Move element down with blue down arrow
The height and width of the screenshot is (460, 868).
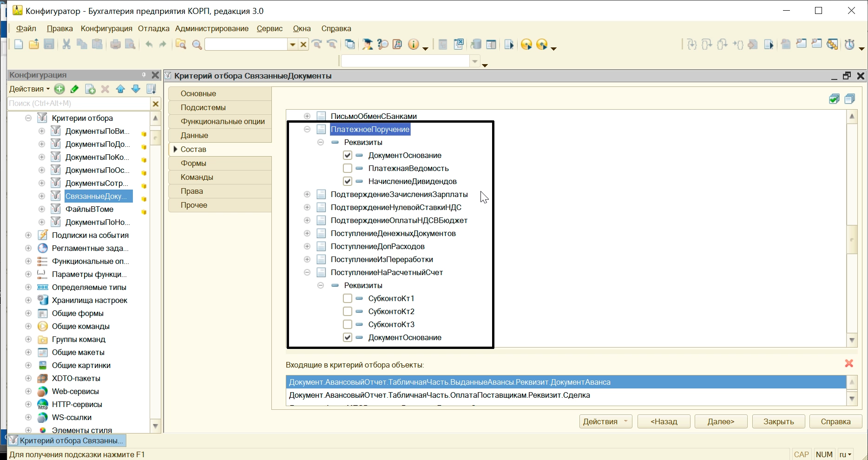(x=136, y=89)
